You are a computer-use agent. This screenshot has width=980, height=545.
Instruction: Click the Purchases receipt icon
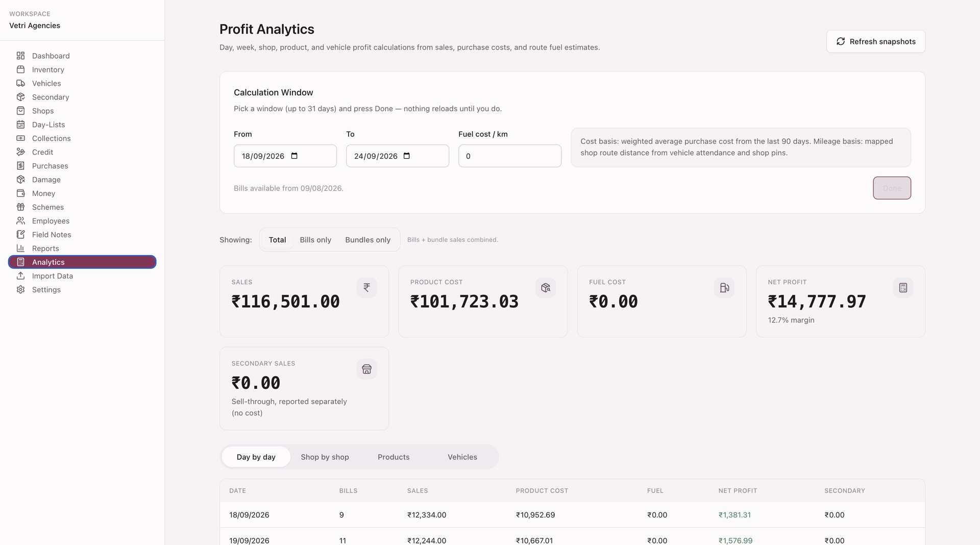20,166
